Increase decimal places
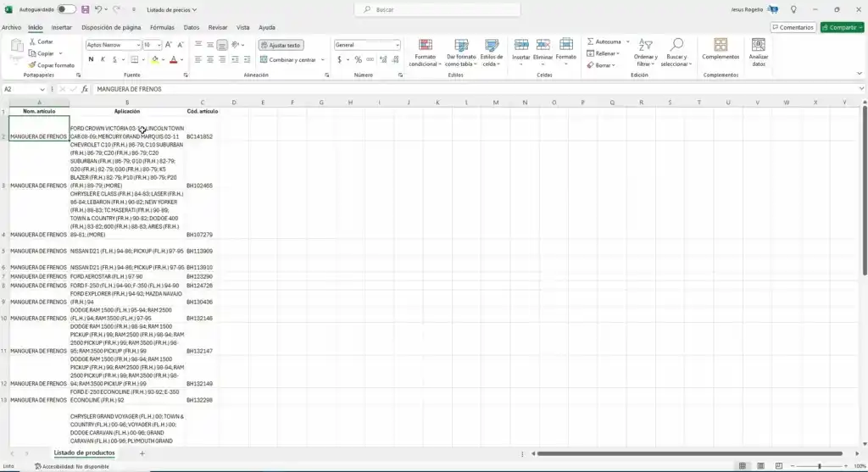Screen dimensions: 868x472 pyautogui.click(x=383, y=59)
